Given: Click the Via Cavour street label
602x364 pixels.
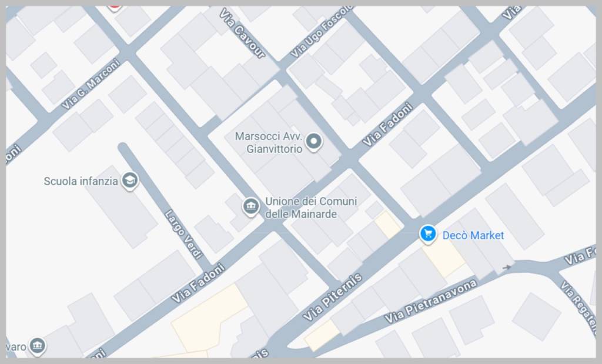Looking at the screenshot, I should click(x=242, y=34).
